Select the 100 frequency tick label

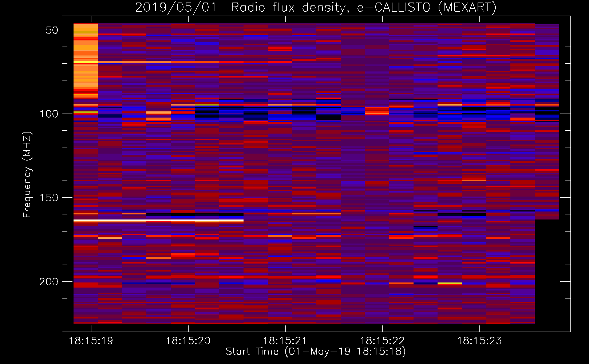click(x=49, y=114)
